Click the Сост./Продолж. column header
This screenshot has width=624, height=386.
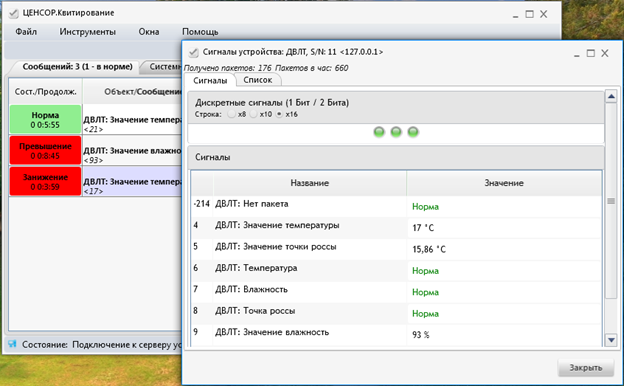45,92
